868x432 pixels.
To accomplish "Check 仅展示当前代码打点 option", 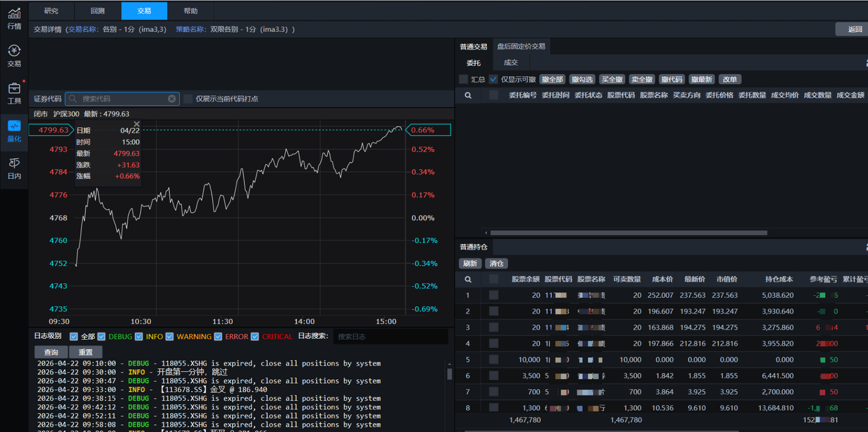I will [x=189, y=99].
